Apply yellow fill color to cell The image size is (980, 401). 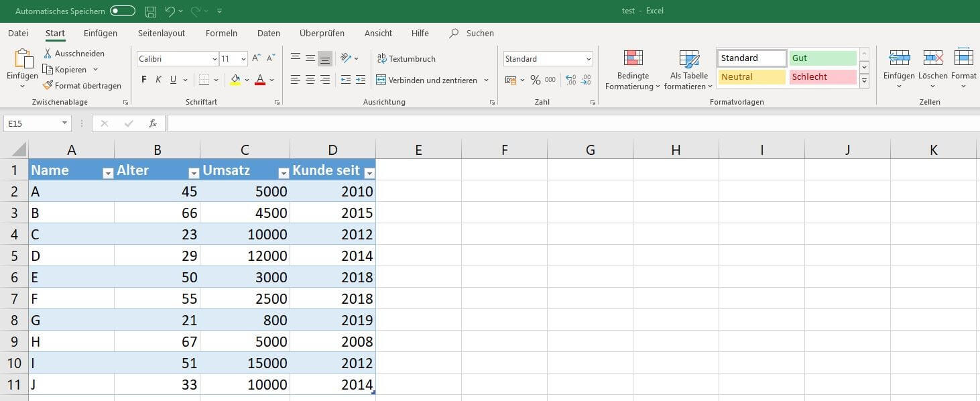pyautogui.click(x=235, y=80)
